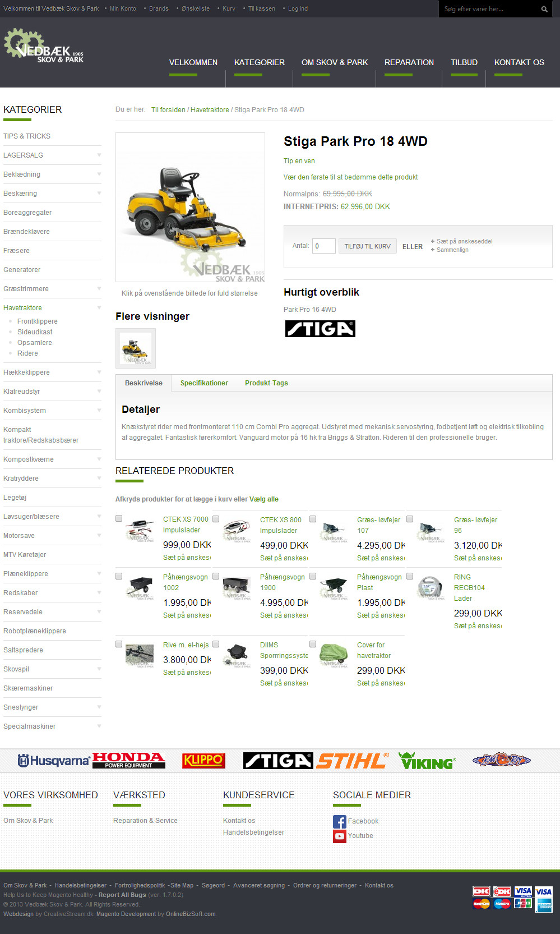Open the Påhængsvogn 1900 product image
Viewport: 560px width, 934px height.
click(x=237, y=587)
